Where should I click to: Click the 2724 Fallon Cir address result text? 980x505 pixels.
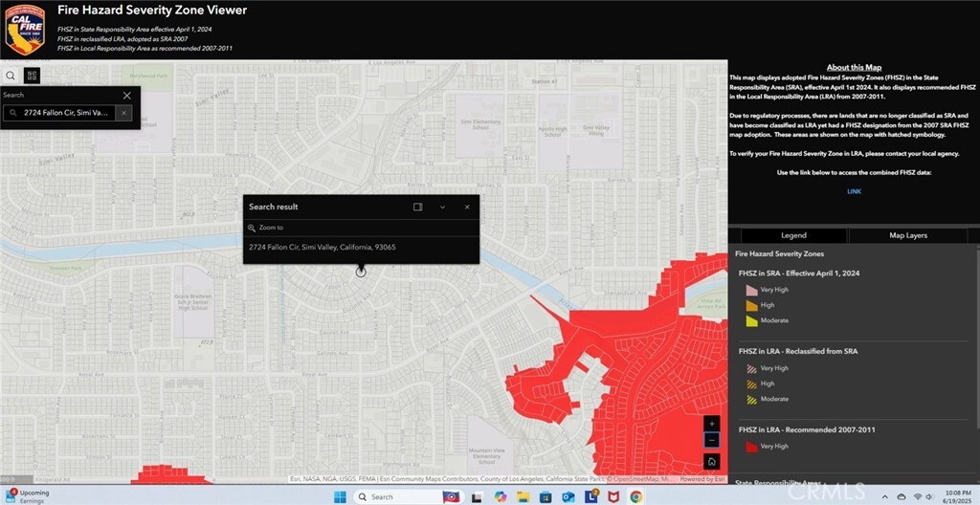[322, 247]
